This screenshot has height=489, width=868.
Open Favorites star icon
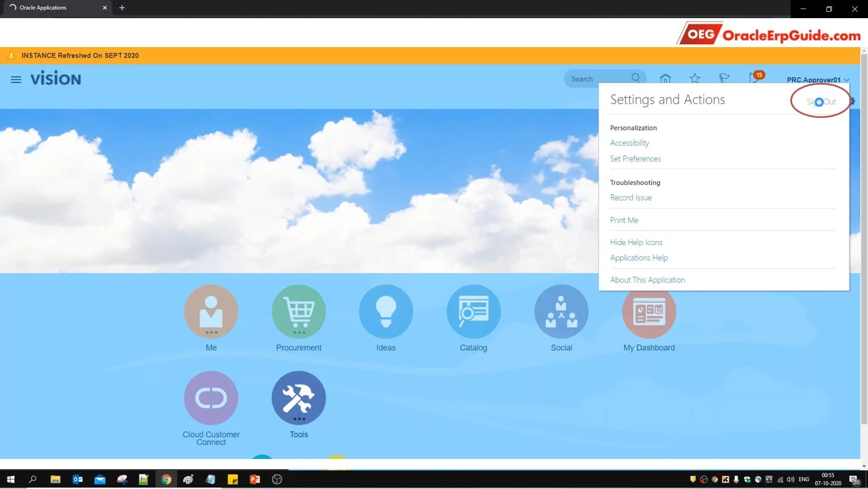[x=695, y=78]
